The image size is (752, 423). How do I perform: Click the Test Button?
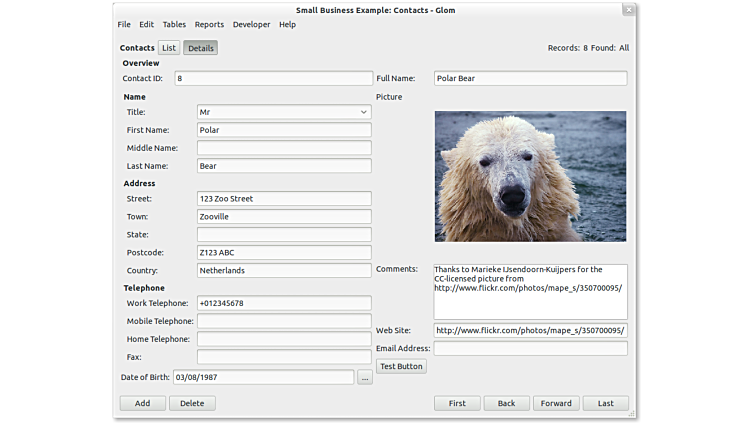point(401,366)
